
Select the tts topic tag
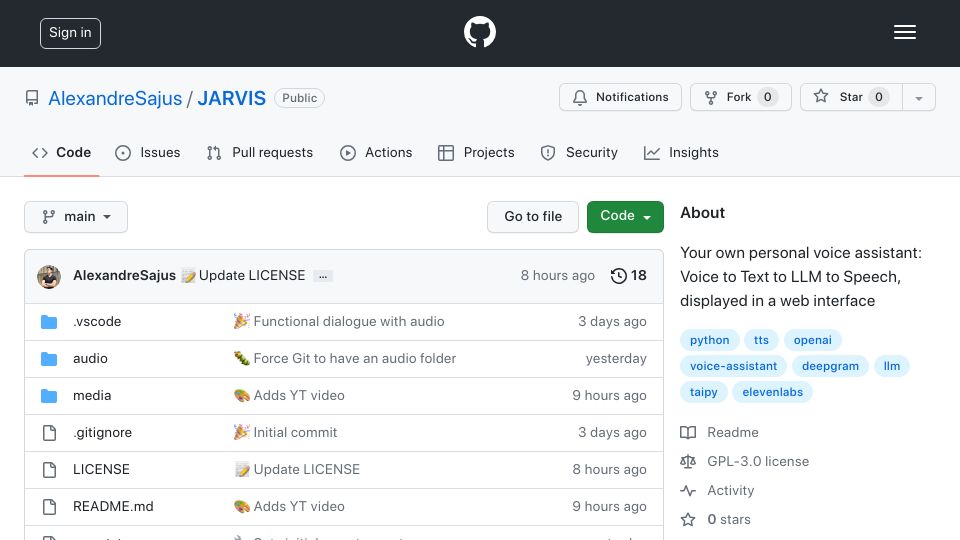coord(761,340)
